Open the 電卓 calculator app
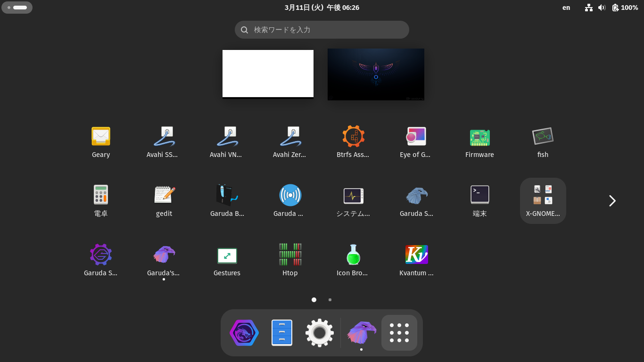644x362 pixels. click(x=101, y=201)
